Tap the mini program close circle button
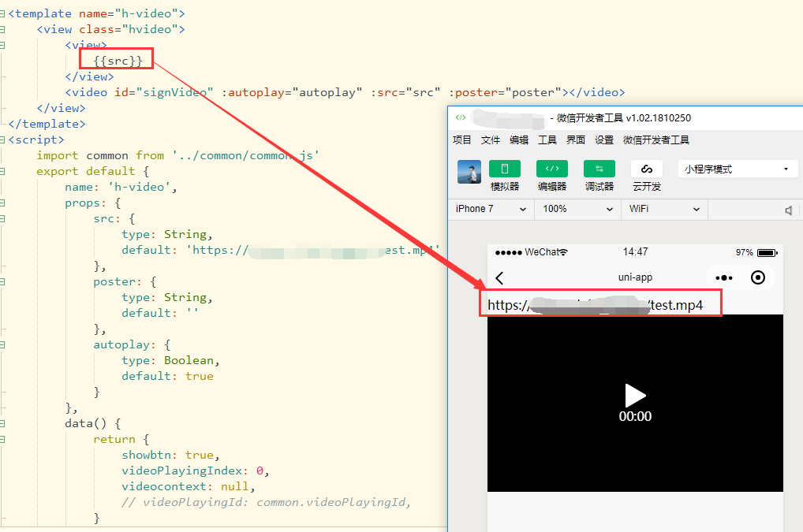The image size is (803, 532). (x=758, y=277)
